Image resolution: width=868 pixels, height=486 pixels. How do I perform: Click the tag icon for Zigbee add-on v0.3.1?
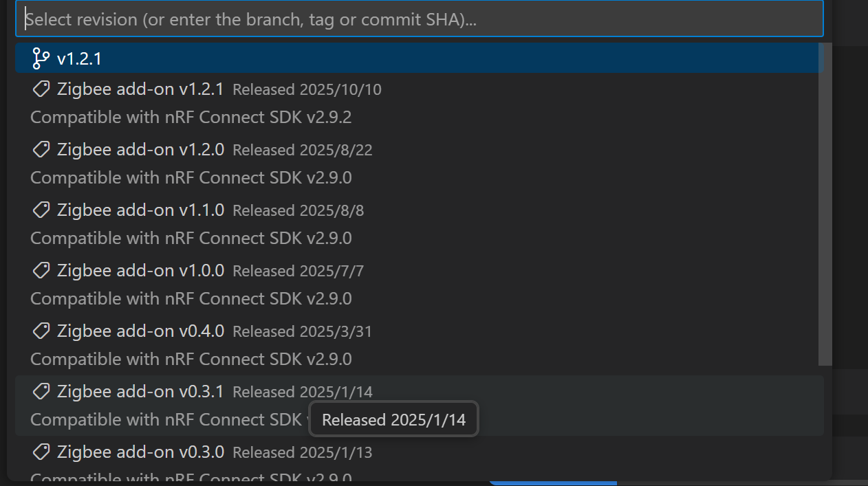tap(41, 392)
